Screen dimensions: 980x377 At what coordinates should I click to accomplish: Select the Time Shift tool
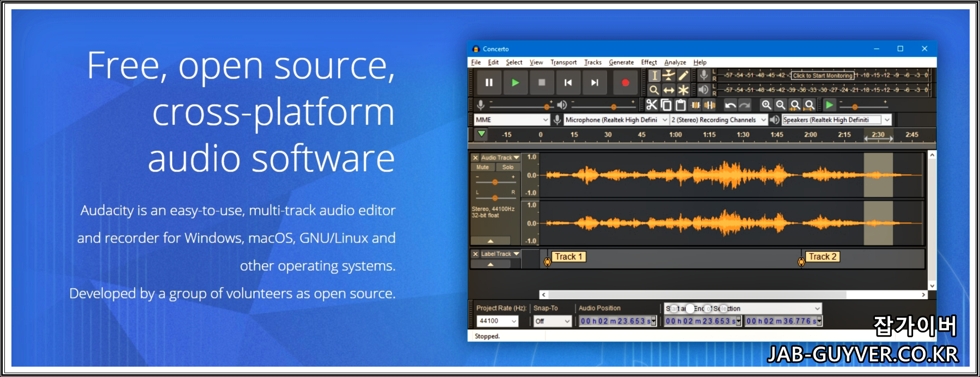[x=669, y=90]
